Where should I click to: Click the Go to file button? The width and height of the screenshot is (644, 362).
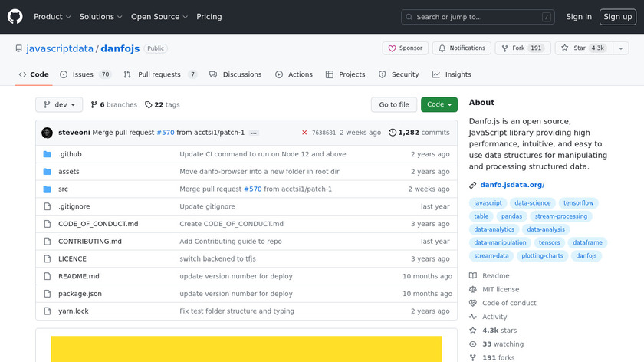click(x=394, y=105)
